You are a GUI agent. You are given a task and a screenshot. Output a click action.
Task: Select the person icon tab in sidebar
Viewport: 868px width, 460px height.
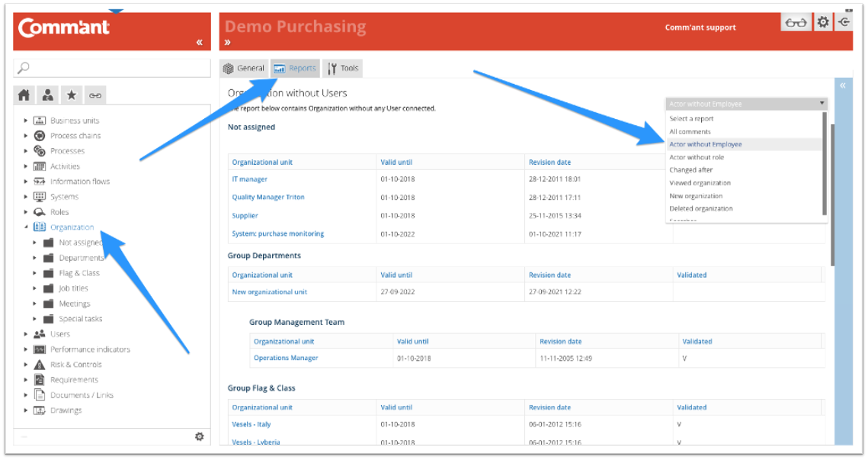(47, 95)
